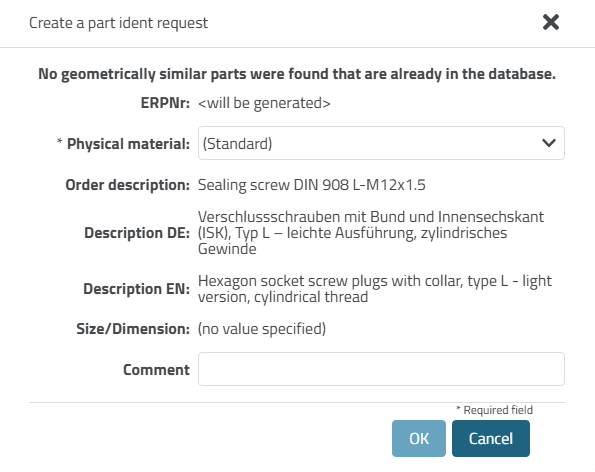Click the no similar parts found message
The width and height of the screenshot is (595, 472).
point(297,74)
